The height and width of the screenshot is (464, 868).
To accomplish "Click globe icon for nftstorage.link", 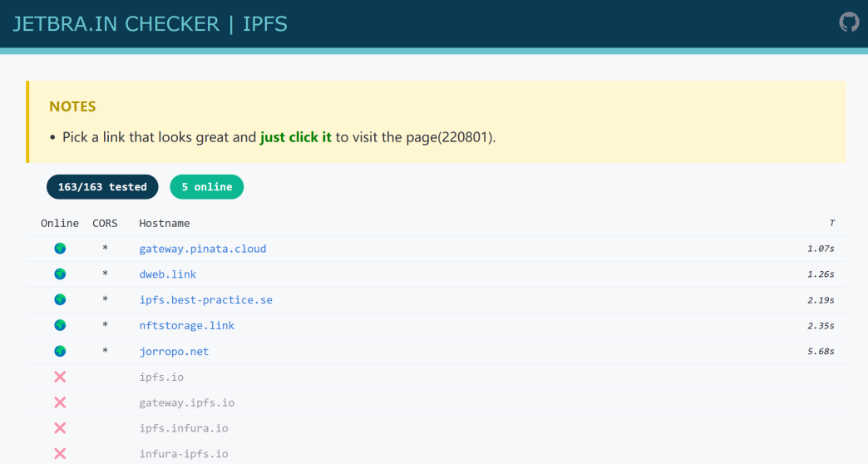I will (x=60, y=326).
